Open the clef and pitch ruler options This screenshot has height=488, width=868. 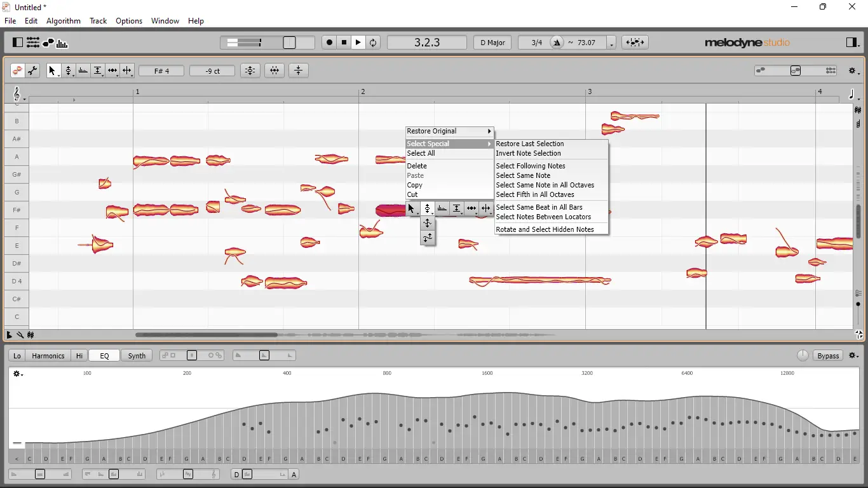[18, 95]
